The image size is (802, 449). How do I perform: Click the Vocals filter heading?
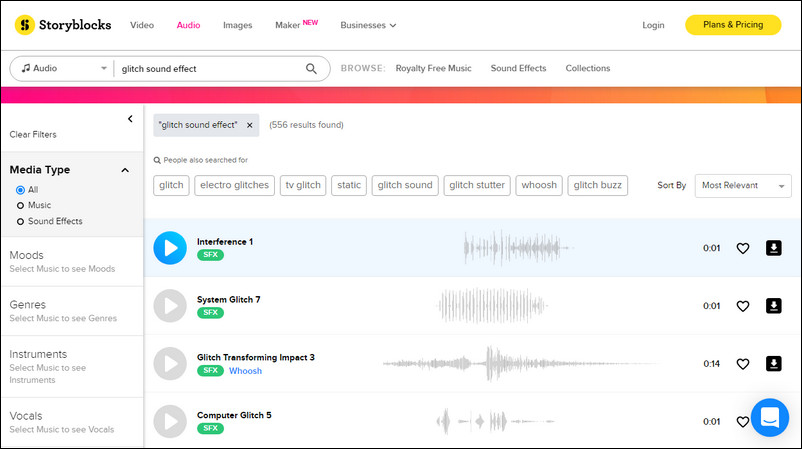pyautogui.click(x=26, y=416)
